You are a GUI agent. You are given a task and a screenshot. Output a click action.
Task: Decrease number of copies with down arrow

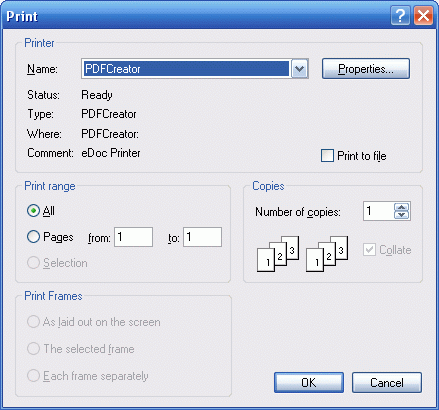[x=402, y=215]
